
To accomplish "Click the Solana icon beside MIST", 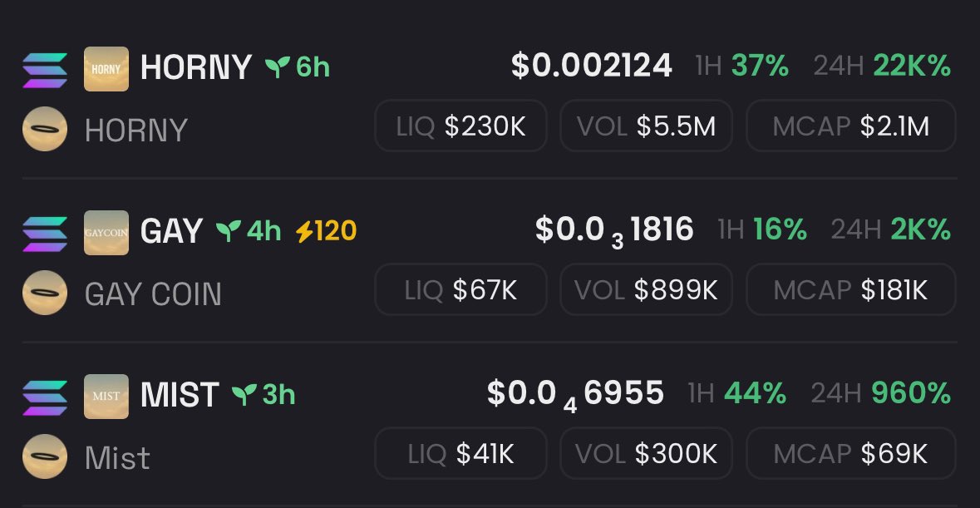I will tap(45, 397).
